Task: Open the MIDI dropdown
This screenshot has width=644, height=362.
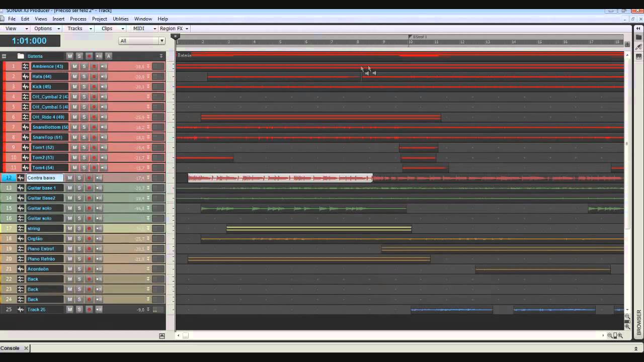Action: click(x=143, y=29)
